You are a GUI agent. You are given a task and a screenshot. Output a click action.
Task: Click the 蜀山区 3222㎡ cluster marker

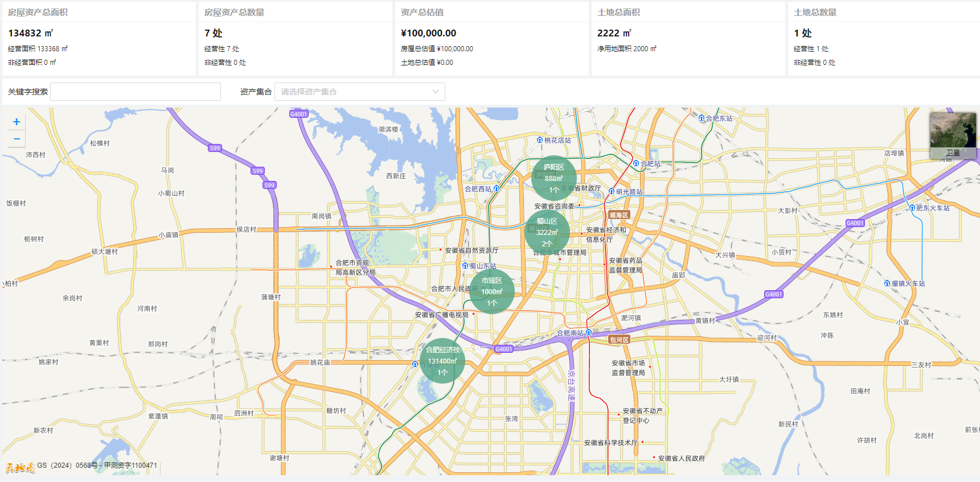click(547, 232)
